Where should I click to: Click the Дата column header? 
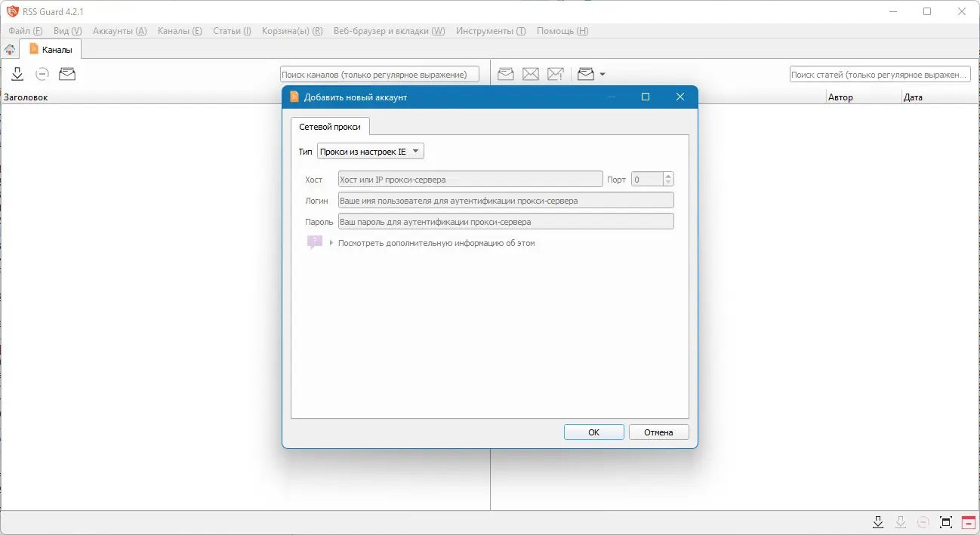click(939, 97)
